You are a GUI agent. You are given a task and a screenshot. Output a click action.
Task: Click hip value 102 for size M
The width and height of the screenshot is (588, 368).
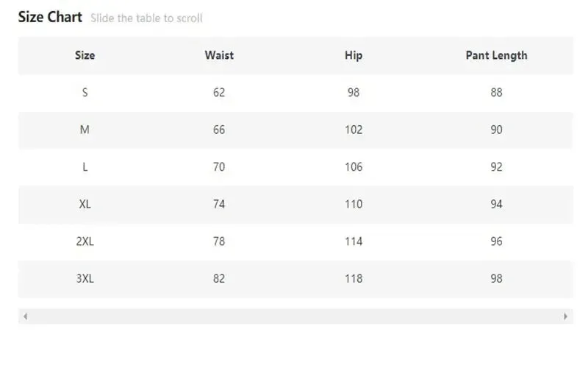[x=354, y=130]
